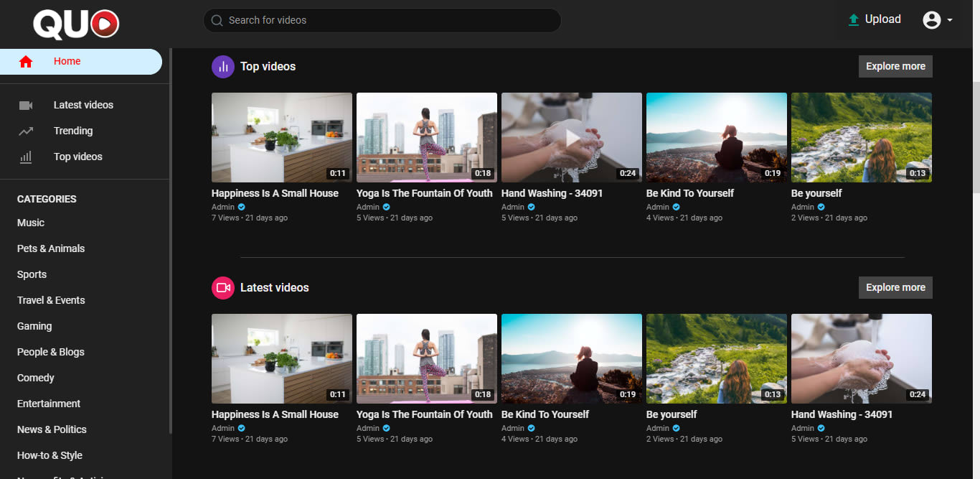Click the magnifier icon in search bar
Screen dimensions: 980x479
pyautogui.click(x=217, y=21)
